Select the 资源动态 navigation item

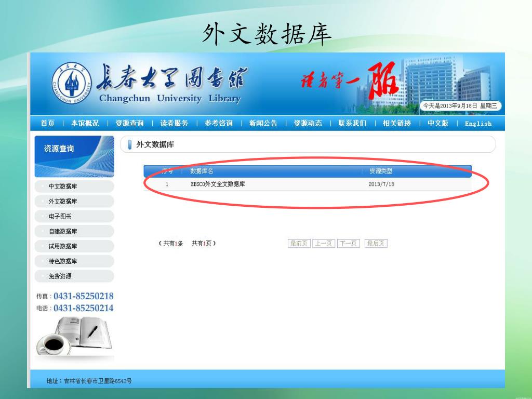[308, 123]
